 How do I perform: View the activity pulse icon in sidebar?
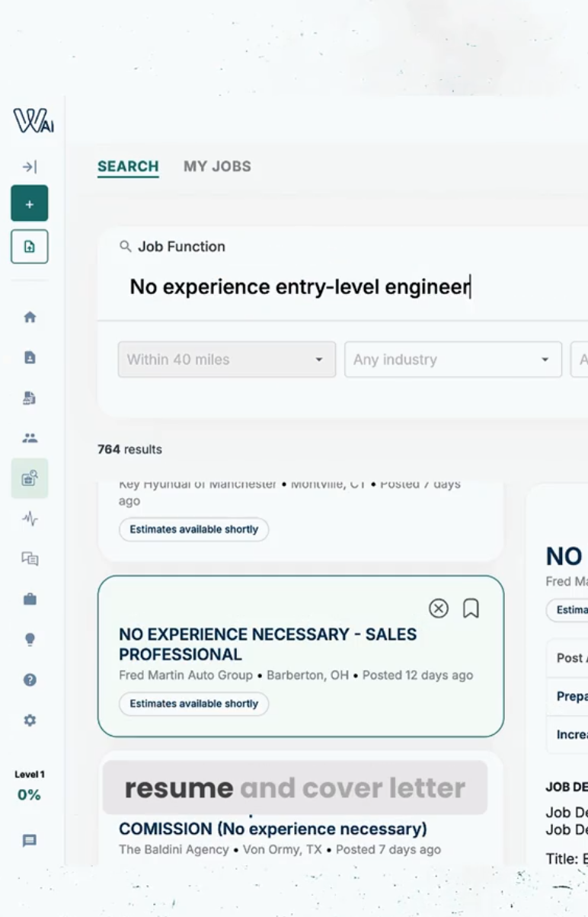tap(29, 519)
